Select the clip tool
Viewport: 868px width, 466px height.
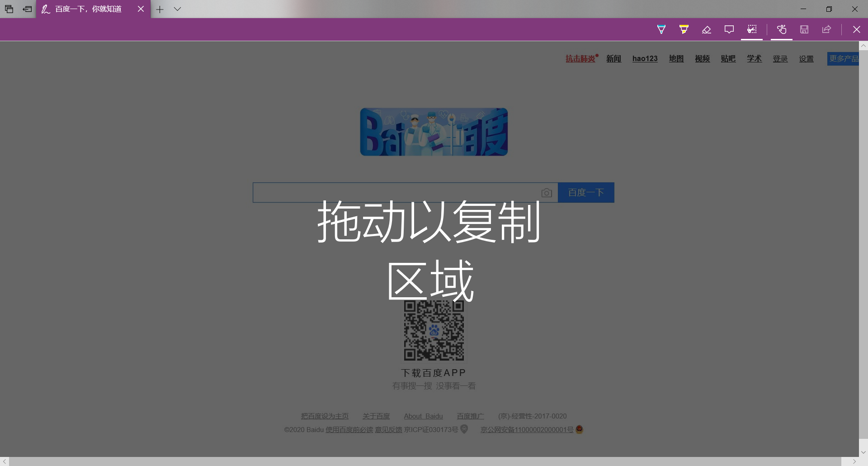click(x=751, y=29)
